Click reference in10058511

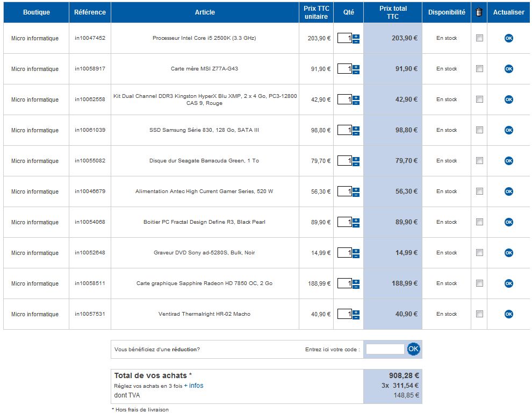[90, 283]
